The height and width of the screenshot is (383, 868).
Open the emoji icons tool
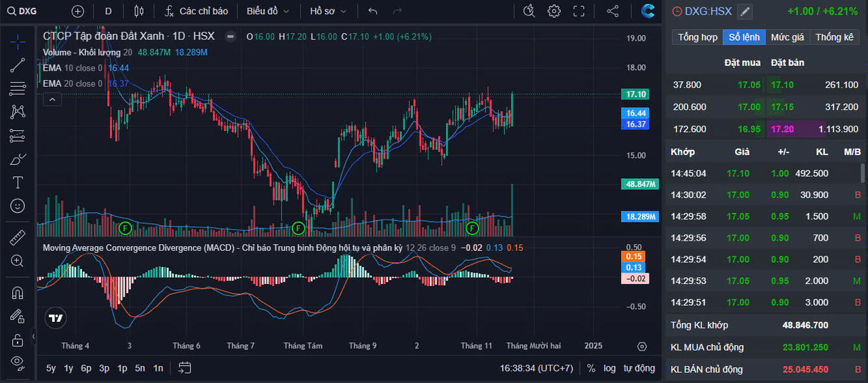pos(18,205)
